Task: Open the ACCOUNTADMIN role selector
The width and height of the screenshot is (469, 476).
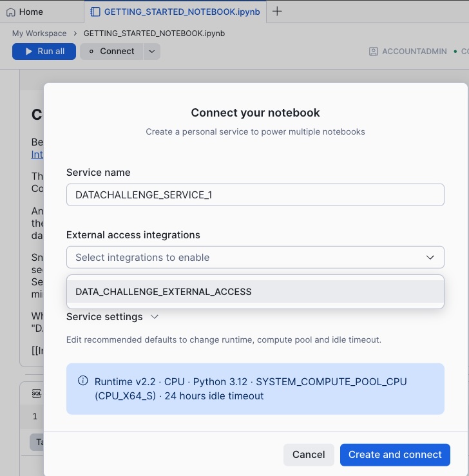Action: click(x=408, y=52)
